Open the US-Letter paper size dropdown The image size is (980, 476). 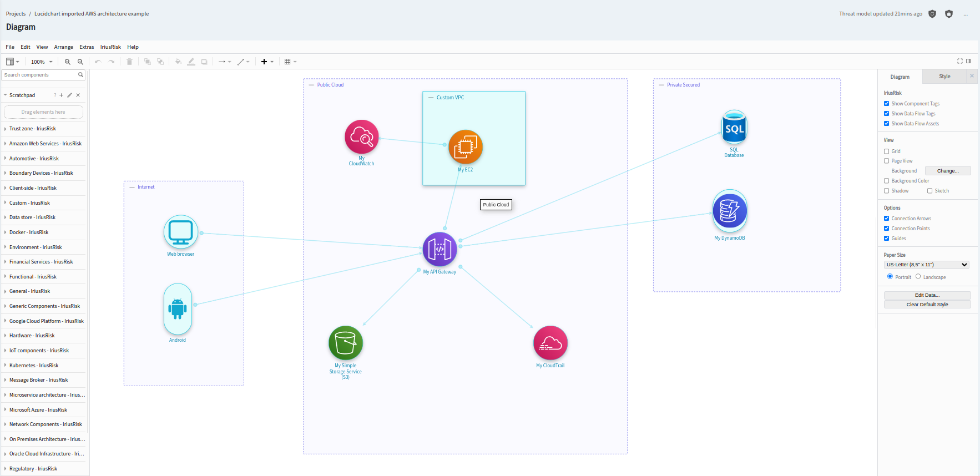coord(927,265)
